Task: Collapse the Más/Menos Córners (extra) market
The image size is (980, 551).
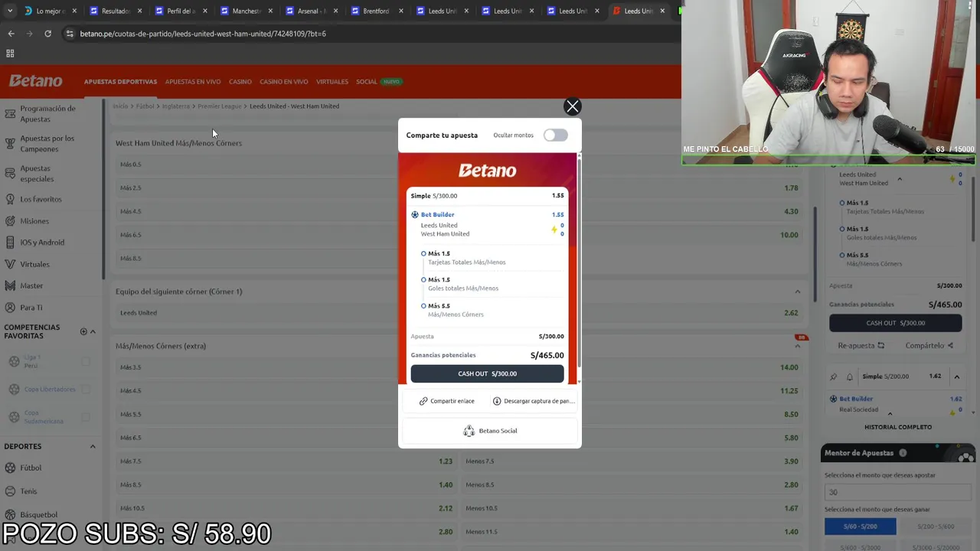Action: 798,346
